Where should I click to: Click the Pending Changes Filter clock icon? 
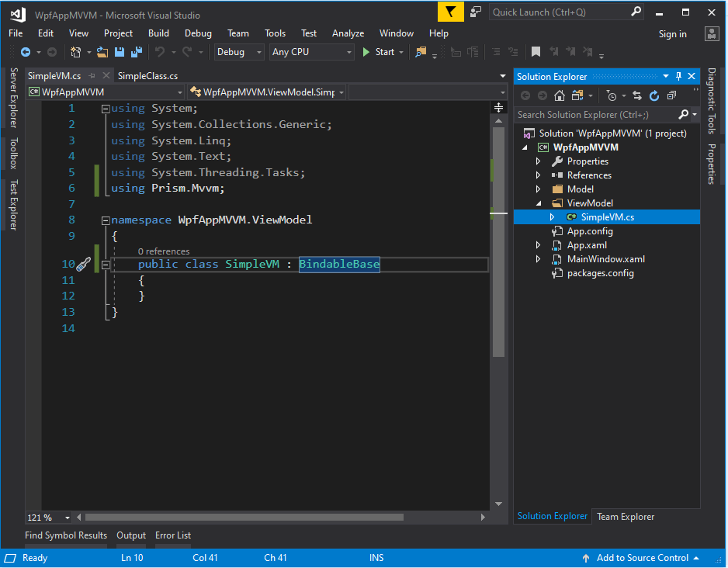612,95
